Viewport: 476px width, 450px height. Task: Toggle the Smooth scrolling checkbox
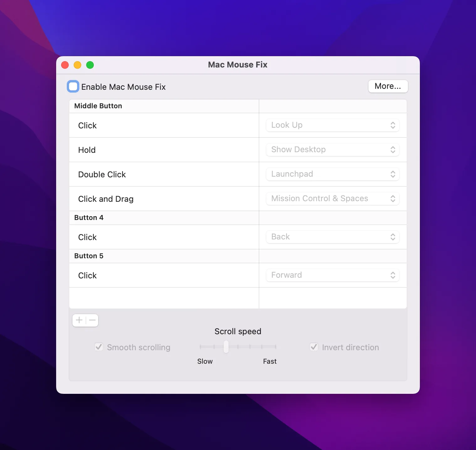pos(98,347)
